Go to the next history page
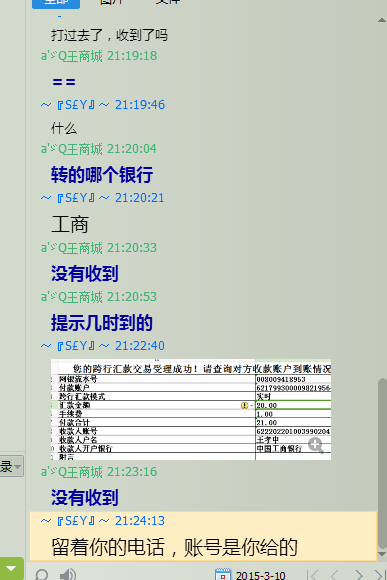Screen dimensions: 387x580 pyautogui.click(x=359, y=575)
